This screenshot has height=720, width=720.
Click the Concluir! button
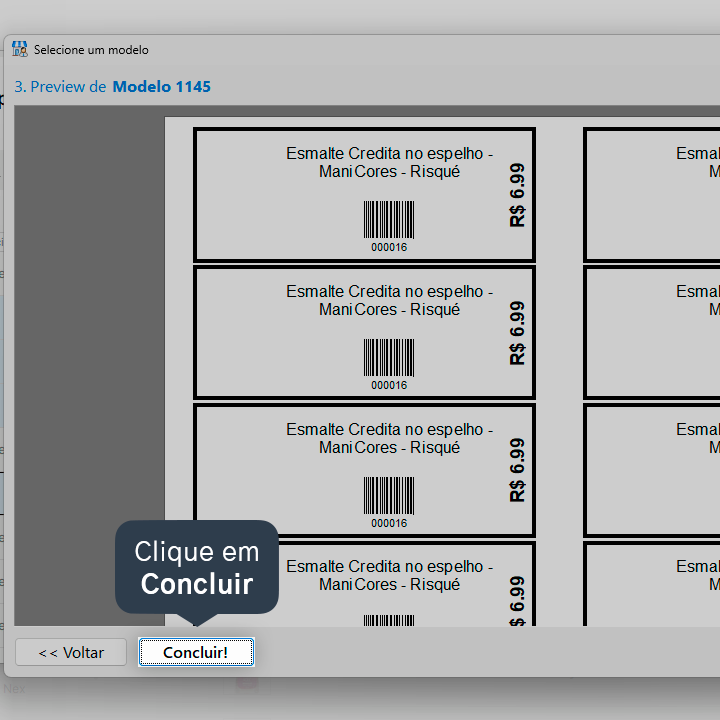(196, 652)
